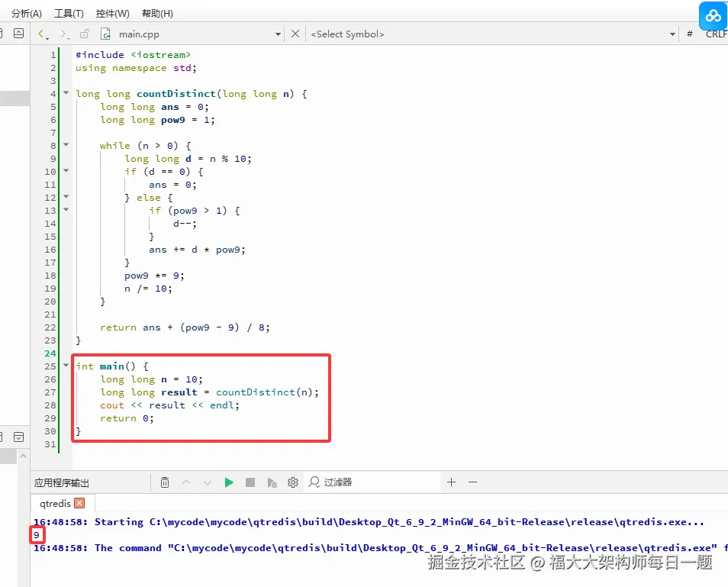The height and width of the screenshot is (587, 728).
Task: Click the 应用程序输出 panel label
Action: point(61,483)
